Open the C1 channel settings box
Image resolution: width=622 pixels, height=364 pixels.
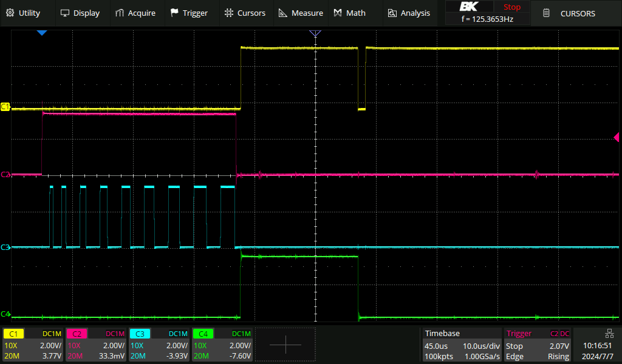pyautogui.click(x=33, y=345)
